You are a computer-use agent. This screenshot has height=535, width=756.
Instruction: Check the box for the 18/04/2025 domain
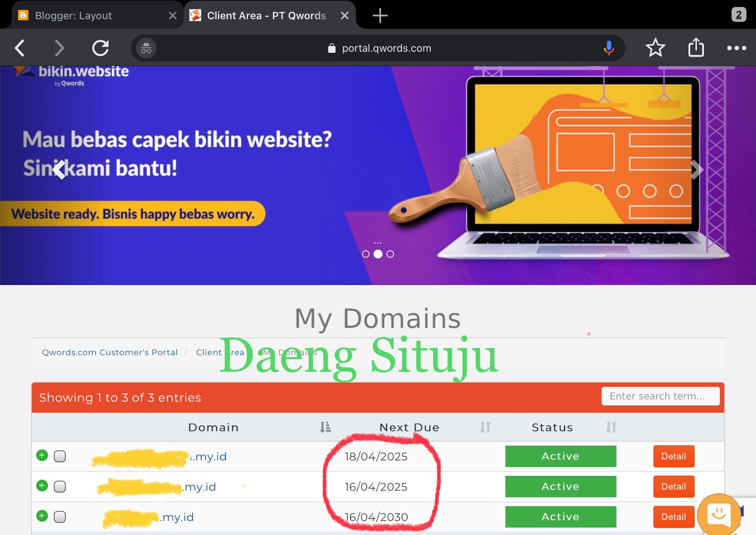[x=60, y=457]
